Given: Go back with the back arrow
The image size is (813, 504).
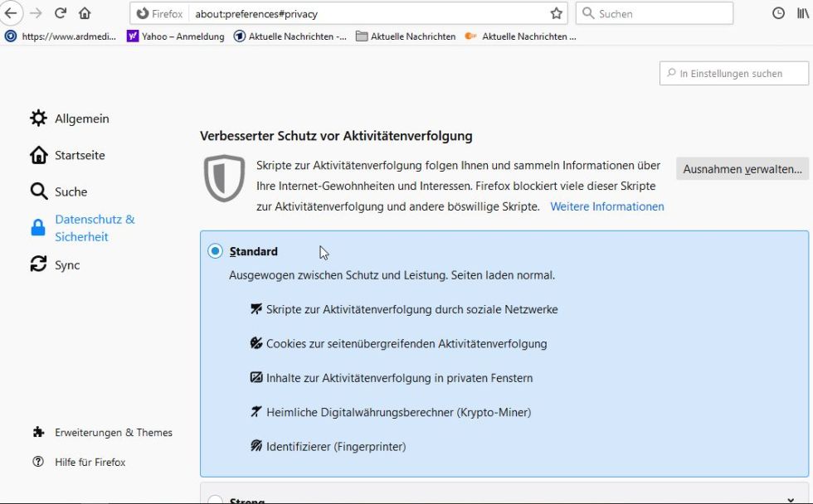Looking at the screenshot, I should tap(11, 13).
